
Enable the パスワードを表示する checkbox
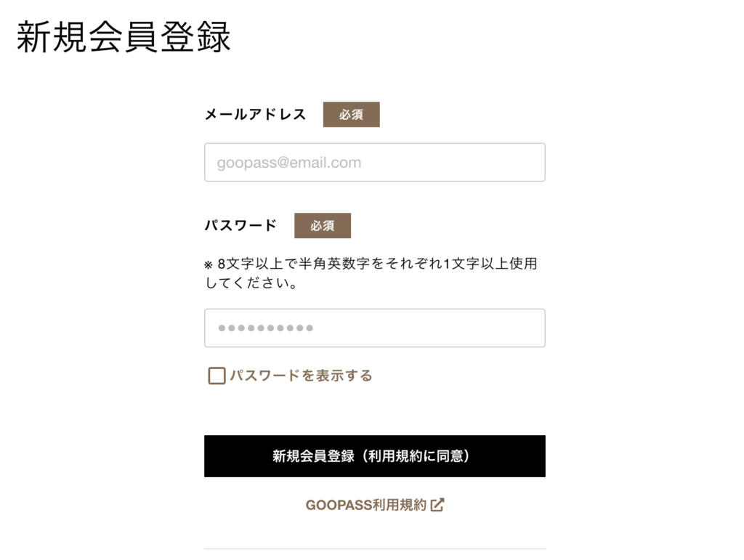coord(217,376)
